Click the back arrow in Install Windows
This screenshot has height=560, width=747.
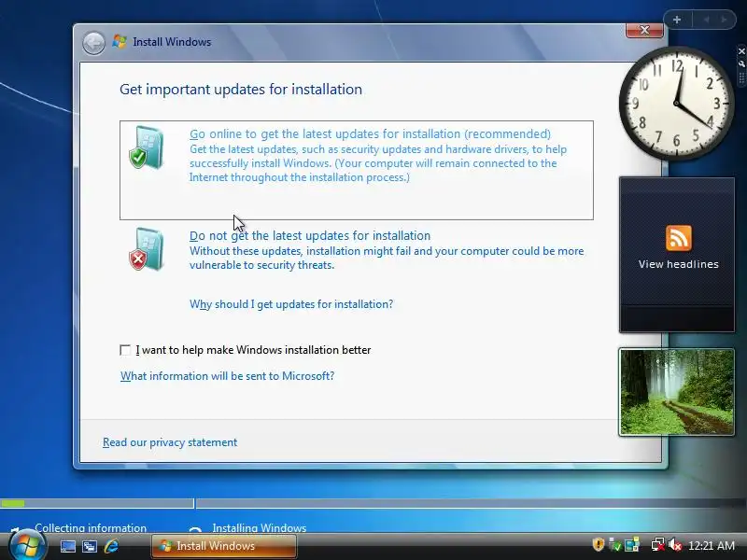93,43
